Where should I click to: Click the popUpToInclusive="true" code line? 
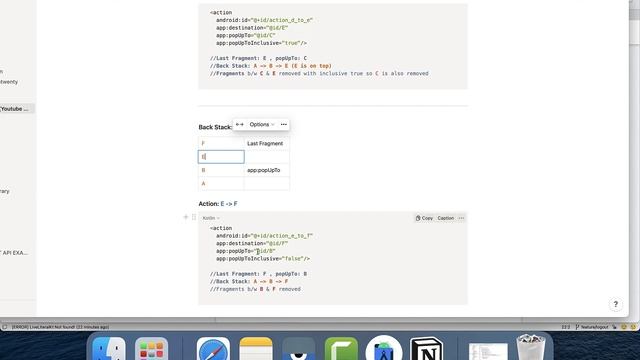[x=261, y=43]
